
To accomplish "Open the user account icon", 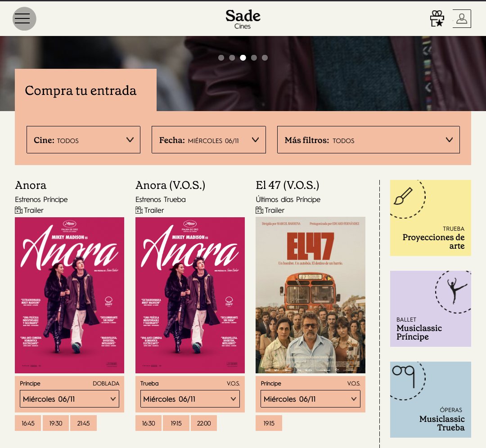I will [462, 18].
